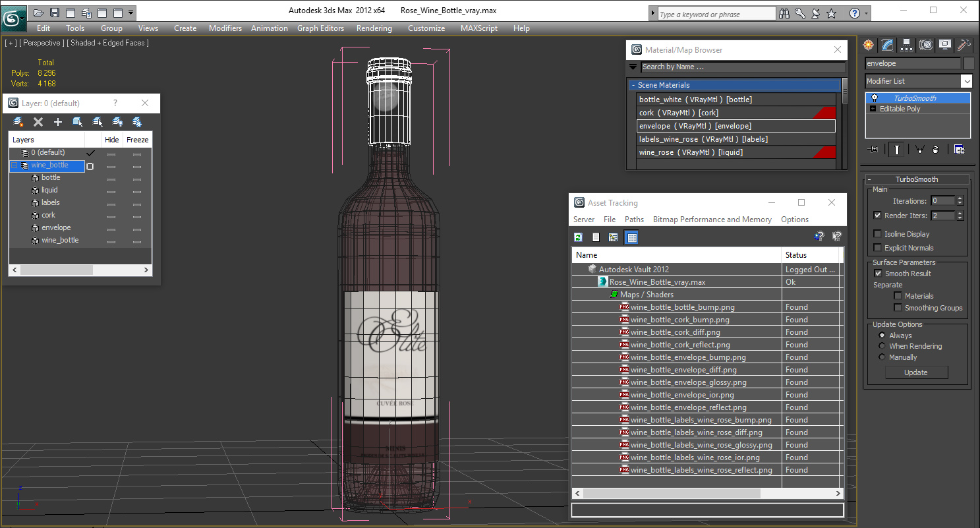Click the viewport [+] menu label
The height and width of the screenshot is (528, 980).
tap(10, 43)
